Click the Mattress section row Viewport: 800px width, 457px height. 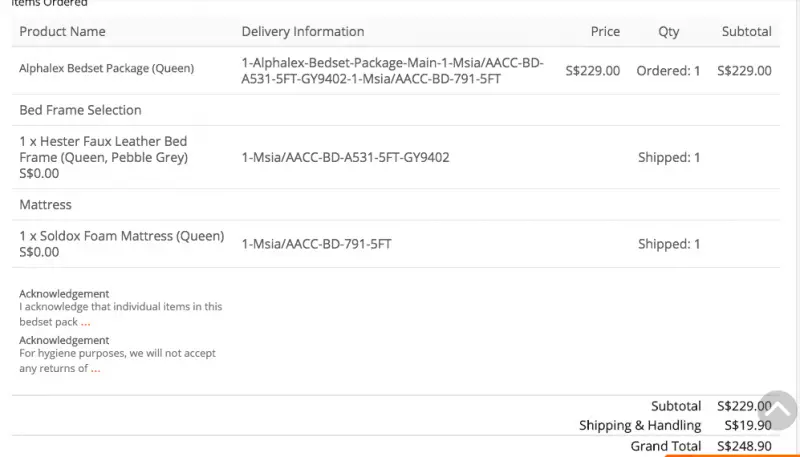(396, 205)
